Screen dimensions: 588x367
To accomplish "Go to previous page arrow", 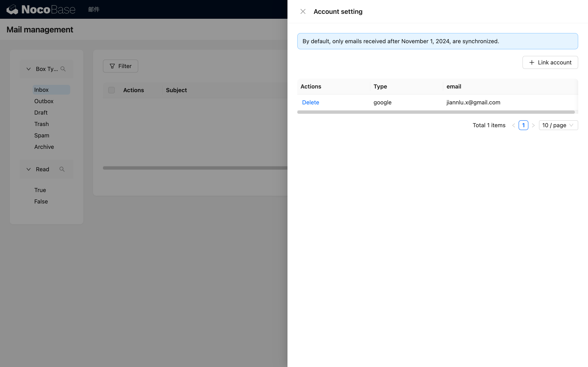I will pos(513,125).
